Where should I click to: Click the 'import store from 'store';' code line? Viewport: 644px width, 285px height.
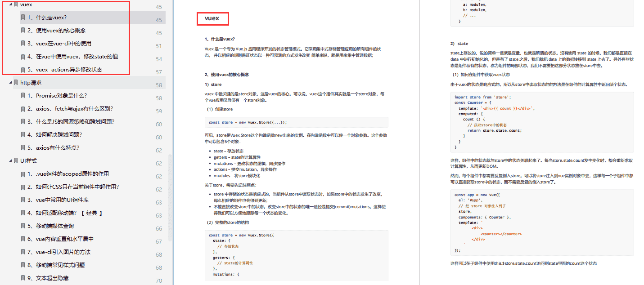pyautogui.click(x=483, y=97)
